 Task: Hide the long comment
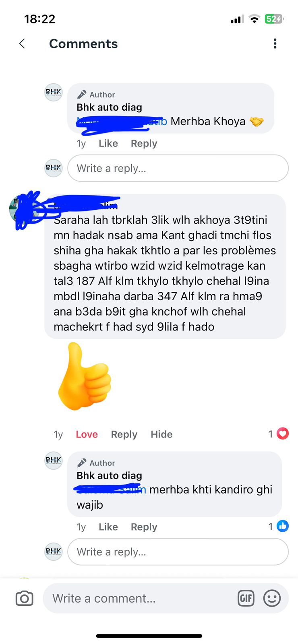click(161, 434)
